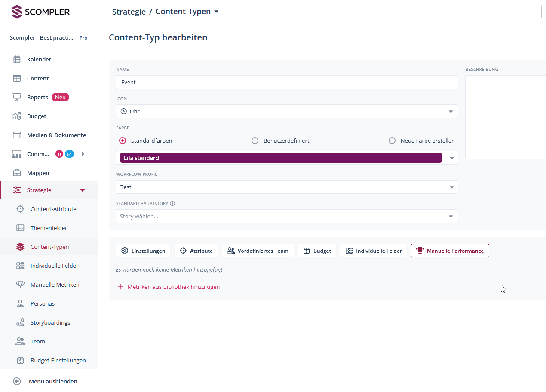This screenshot has height=392, width=546.
Task: Click the Personas icon
Action: pos(20,303)
